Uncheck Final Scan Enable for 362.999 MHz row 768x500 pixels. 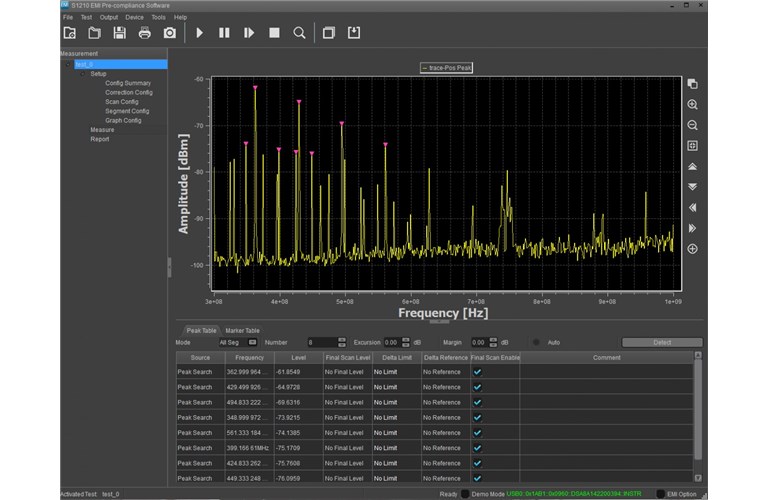coord(477,372)
